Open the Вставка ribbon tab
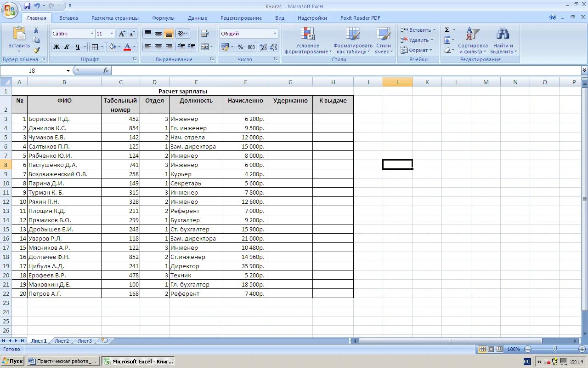The image size is (588, 368). (68, 18)
